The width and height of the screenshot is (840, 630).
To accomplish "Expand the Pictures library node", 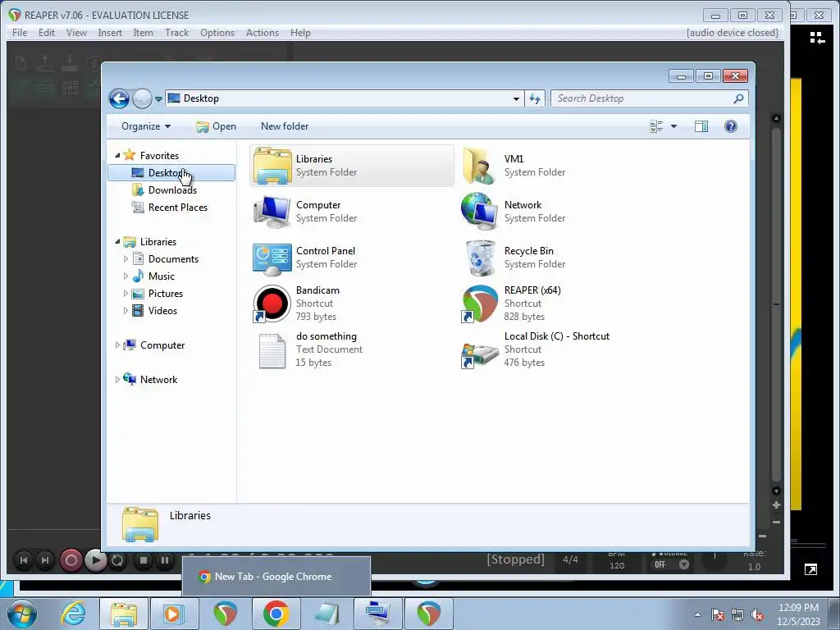I will point(126,294).
